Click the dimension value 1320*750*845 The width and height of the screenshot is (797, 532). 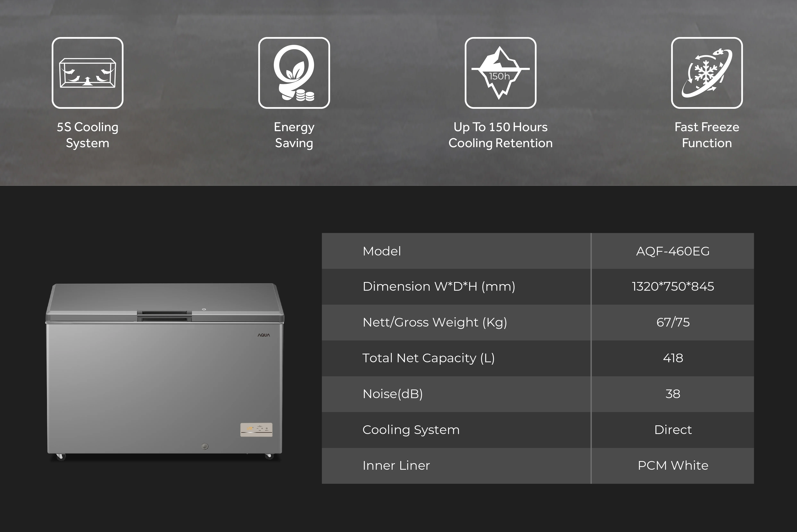pyautogui.click(x=673, y=287)
